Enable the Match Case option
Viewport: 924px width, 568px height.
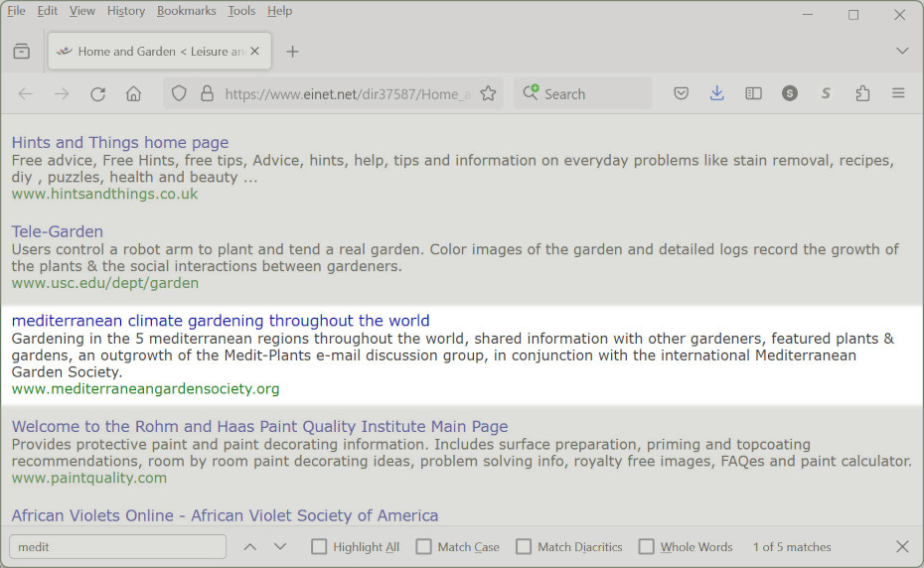tap(424, 547)
